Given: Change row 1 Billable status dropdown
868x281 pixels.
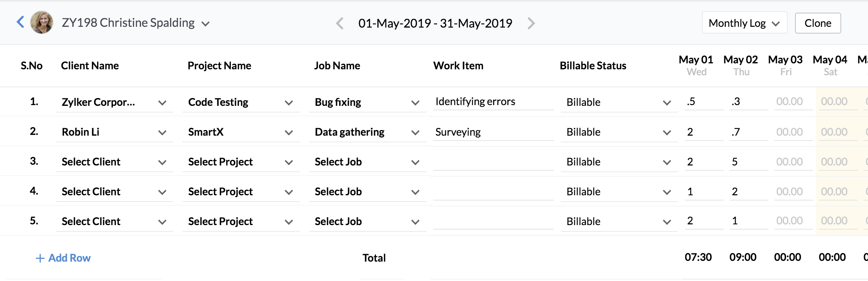Looking at the screenshot, I should pos(619,102).
